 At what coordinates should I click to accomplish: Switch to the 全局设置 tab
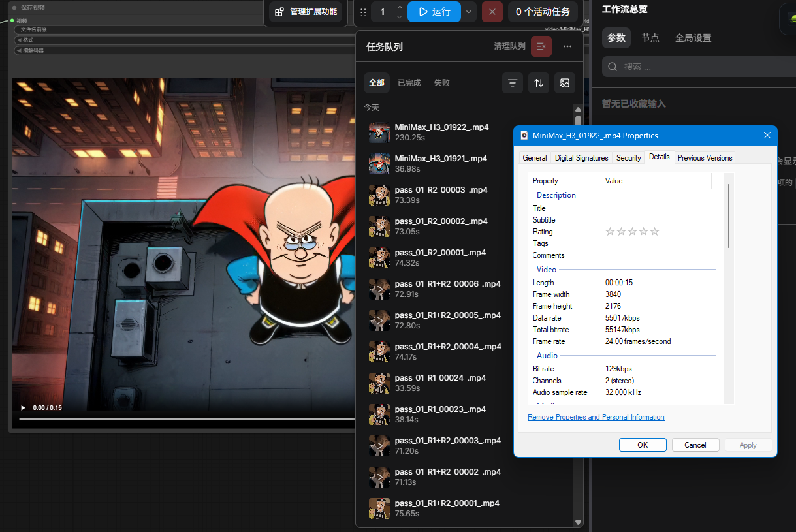(x=693, y=38)
